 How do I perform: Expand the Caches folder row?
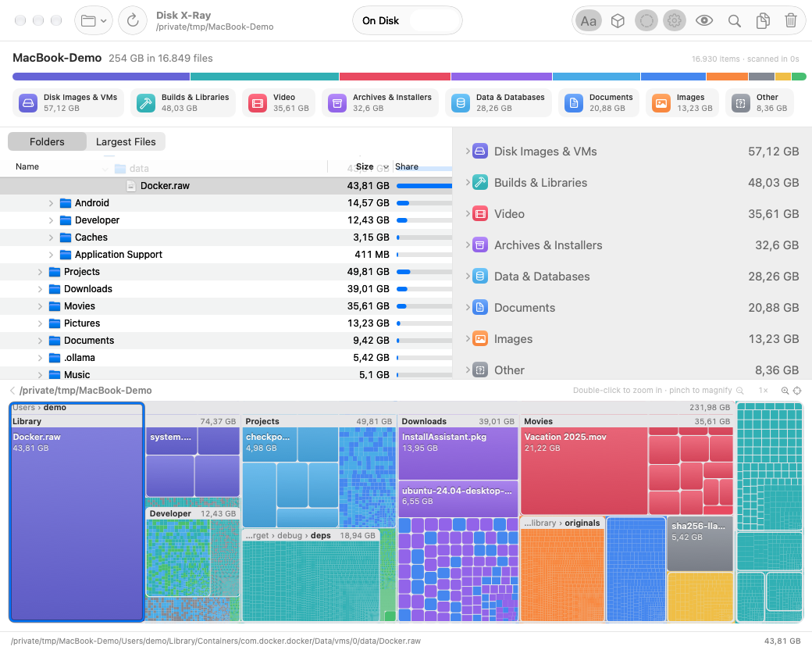pos(51,237)
